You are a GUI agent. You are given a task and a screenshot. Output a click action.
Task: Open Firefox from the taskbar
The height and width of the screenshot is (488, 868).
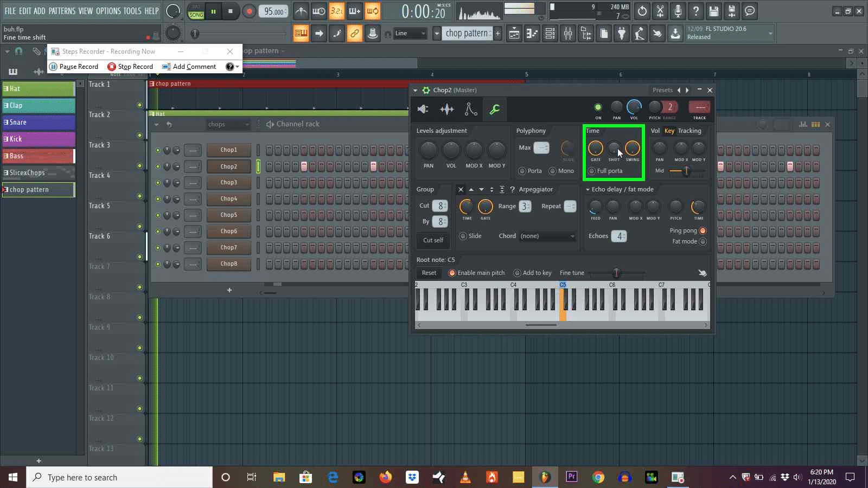386,477
